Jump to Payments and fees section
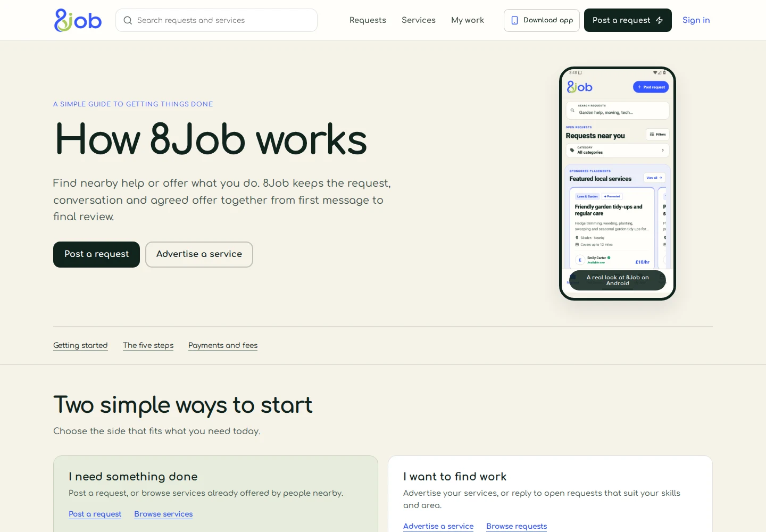Viewport: 766px width, 532px height. [223, 345]
